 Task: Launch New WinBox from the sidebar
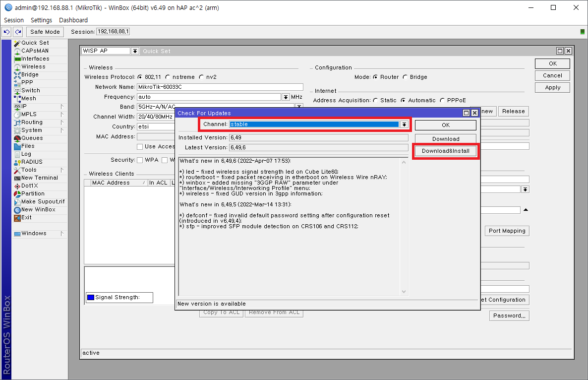35,209
